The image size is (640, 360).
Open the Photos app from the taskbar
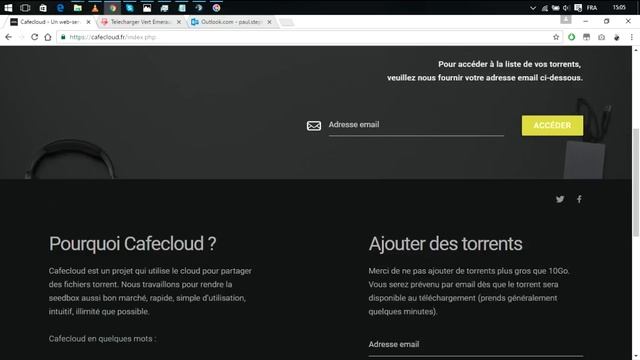147,7
